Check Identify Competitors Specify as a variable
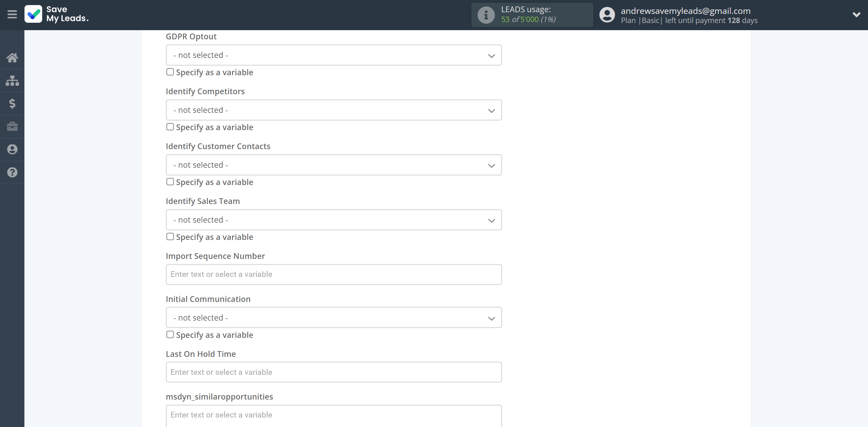This screenshot has height=427, width=868. pyautogui.click(x=170, y=127)
